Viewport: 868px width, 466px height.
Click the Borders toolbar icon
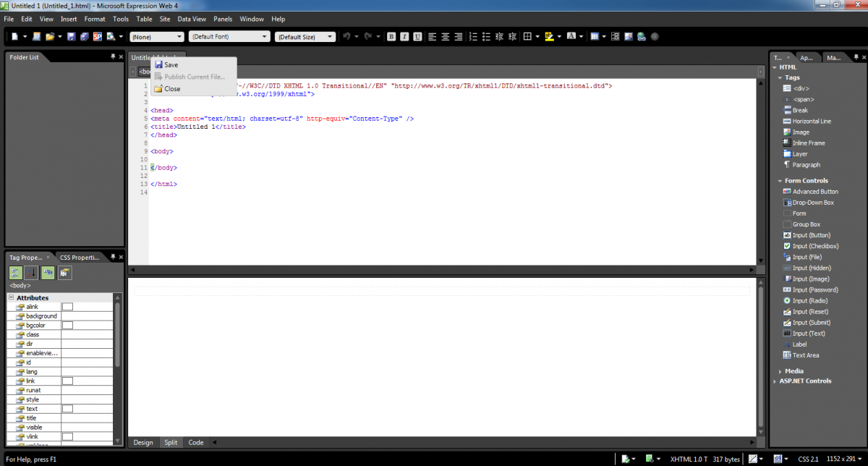[x=528, y=36]
